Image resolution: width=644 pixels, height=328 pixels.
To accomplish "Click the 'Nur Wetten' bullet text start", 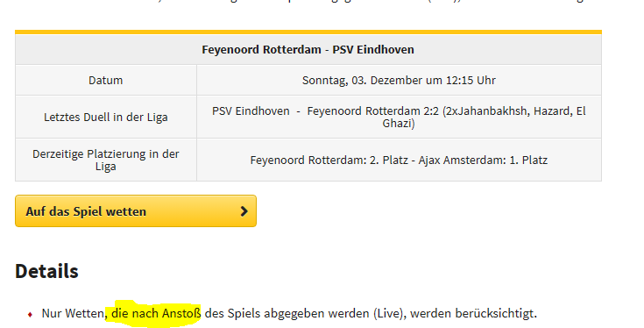I will tap(73, 314).
